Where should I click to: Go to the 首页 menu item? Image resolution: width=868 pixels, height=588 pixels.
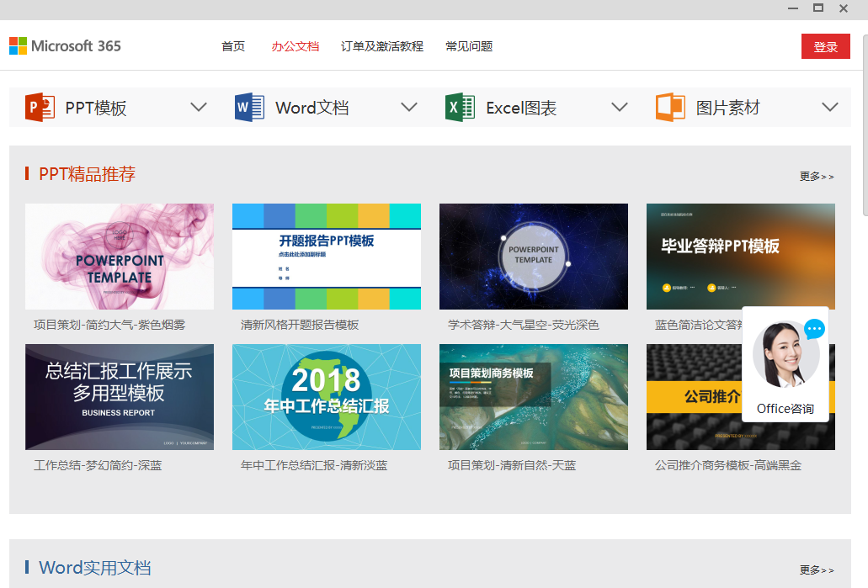(x=233, y=46)
